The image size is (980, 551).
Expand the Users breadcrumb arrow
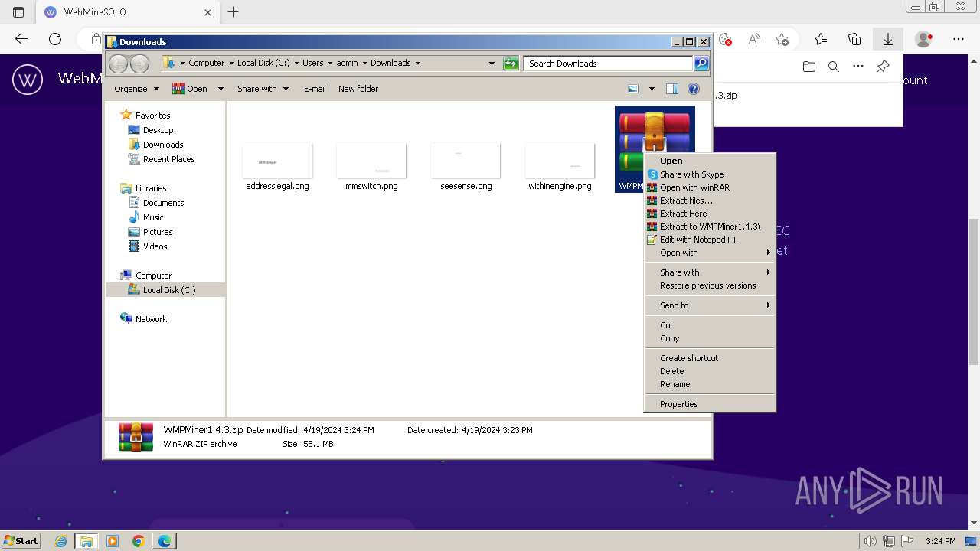pos(330,64)
